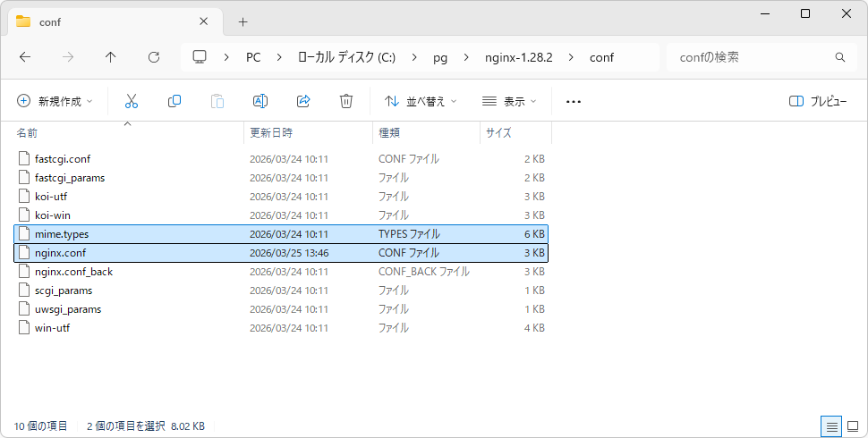Viewport: 868px width, 438px height.
Task: Select the fastcgi.conf file
Action: point(281,159)
